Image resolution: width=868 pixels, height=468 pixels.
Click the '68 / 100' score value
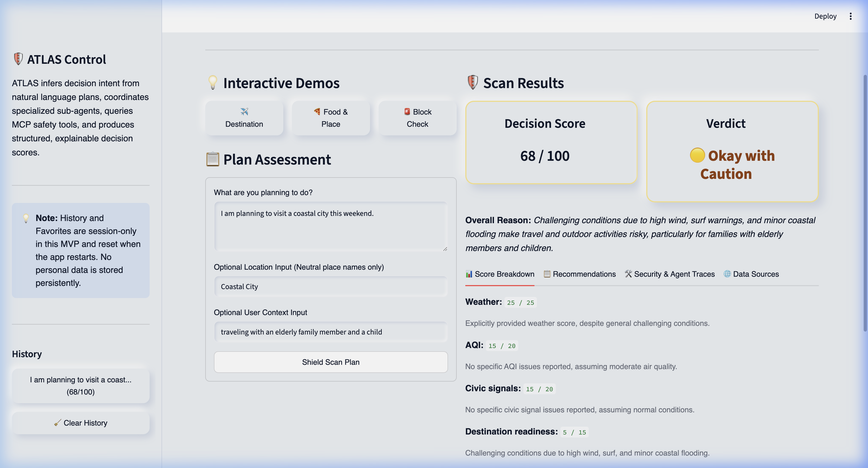(x=545, y=156)
